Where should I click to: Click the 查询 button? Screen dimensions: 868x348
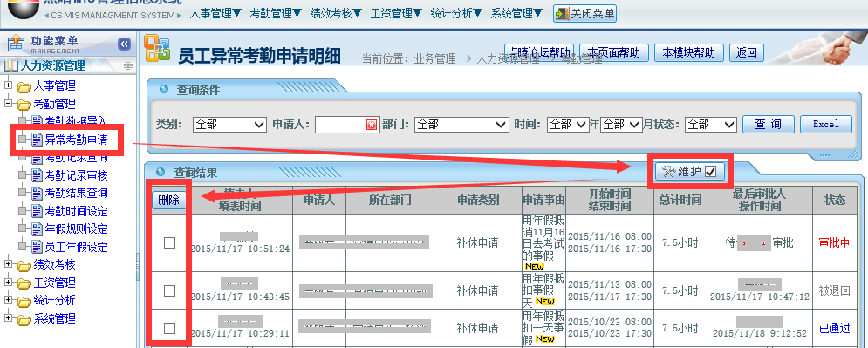pos(769,124)
